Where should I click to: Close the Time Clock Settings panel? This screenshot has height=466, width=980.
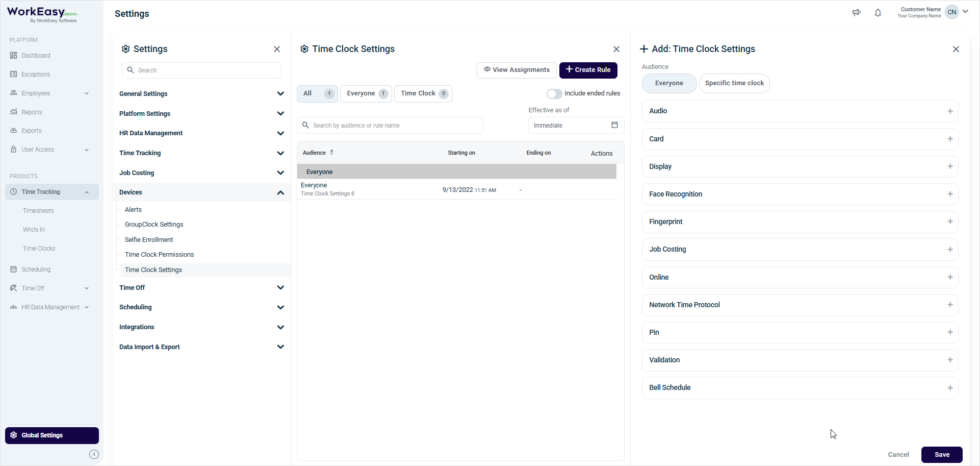point(616,49)
